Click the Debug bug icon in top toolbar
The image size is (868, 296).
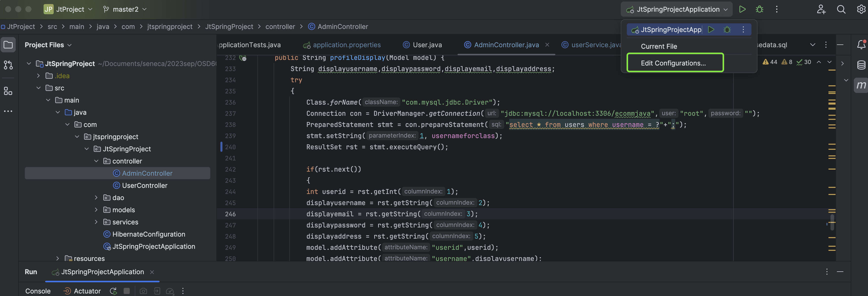pos(760,9)
